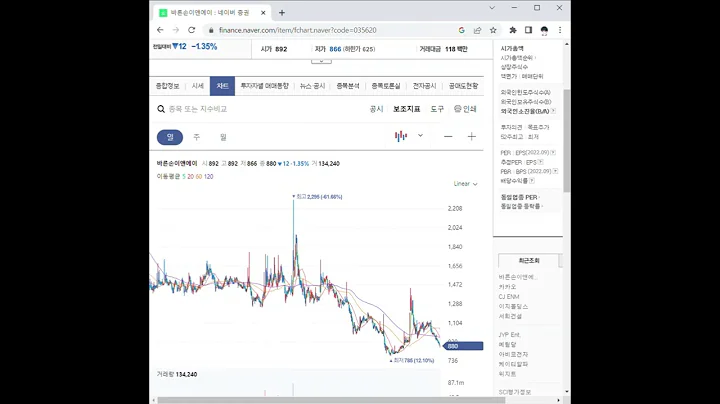Open 아비코전자 in recent list

513,354
